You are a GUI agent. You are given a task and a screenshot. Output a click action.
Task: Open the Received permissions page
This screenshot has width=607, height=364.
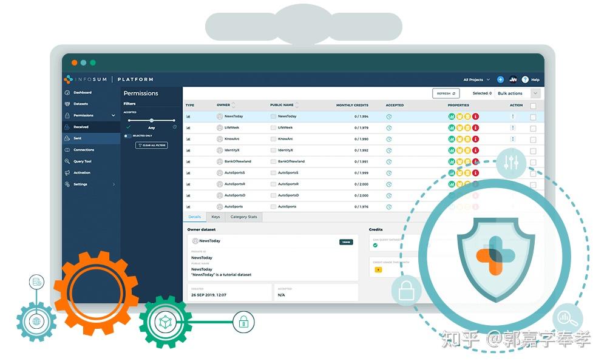point(91,127)
